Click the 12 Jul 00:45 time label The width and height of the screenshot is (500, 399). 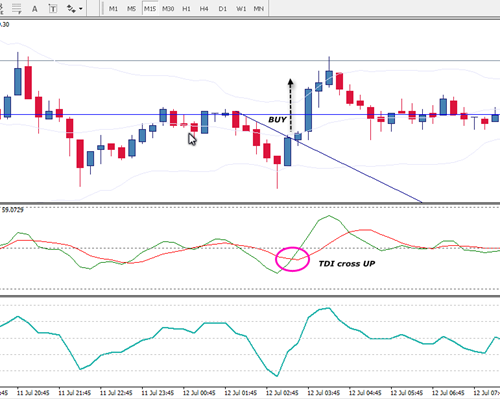(199, 393)
